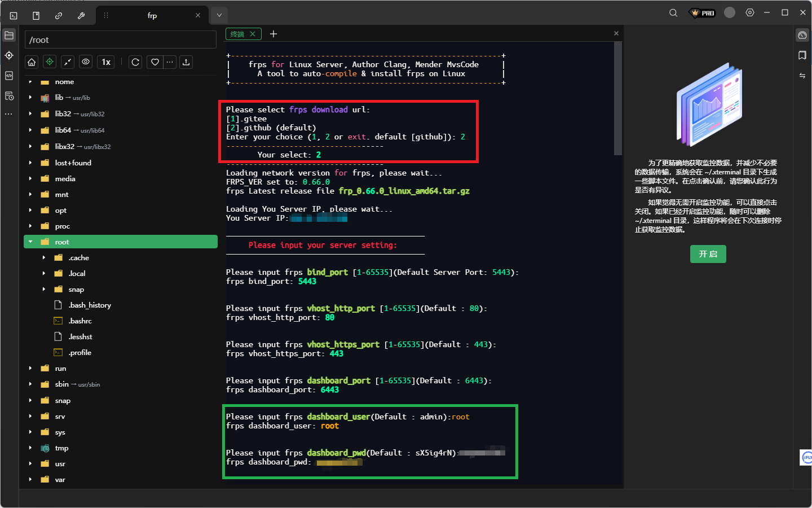This screenshot has height=508, width=812.
Task: Click the refresh file list icon
Action: [135, 62]
